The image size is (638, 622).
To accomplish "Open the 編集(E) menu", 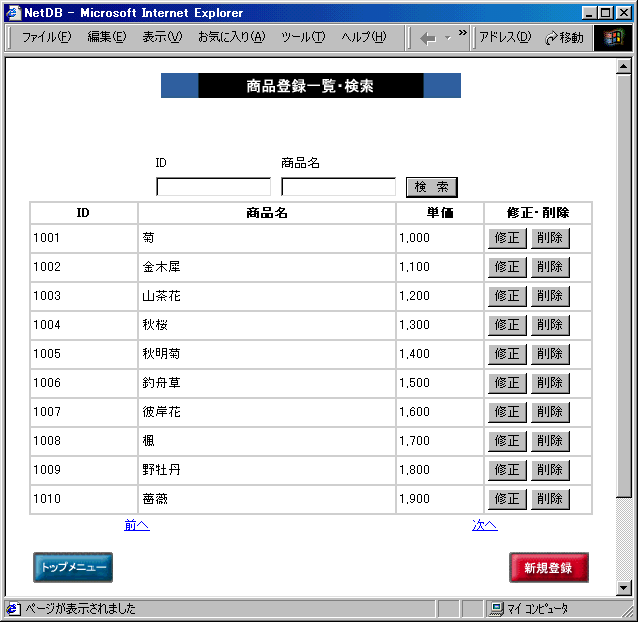I will (x=107, y=37).
